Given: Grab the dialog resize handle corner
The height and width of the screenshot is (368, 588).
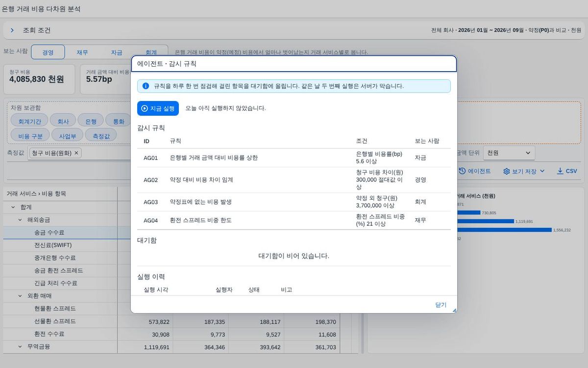Looking at the screenshot, I should 454,310.
